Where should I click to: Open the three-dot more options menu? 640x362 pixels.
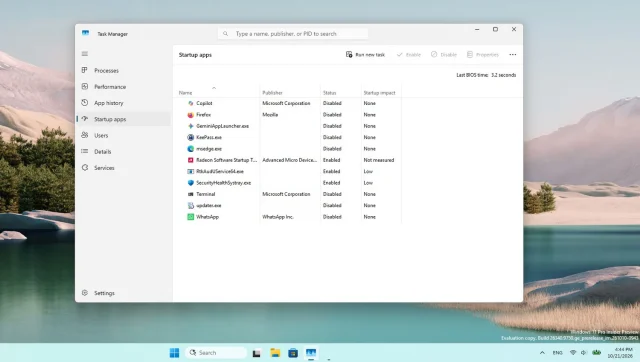pos(513,55)
